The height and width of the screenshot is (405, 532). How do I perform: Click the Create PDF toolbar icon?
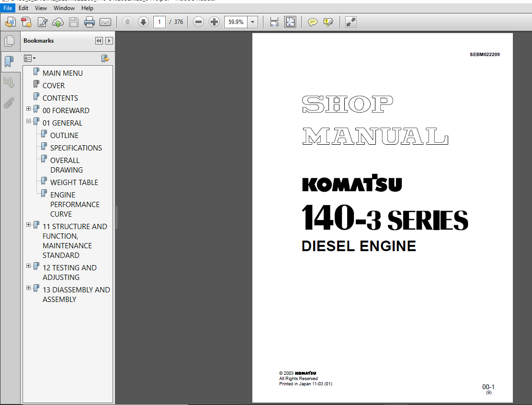(x=26, y=22)
